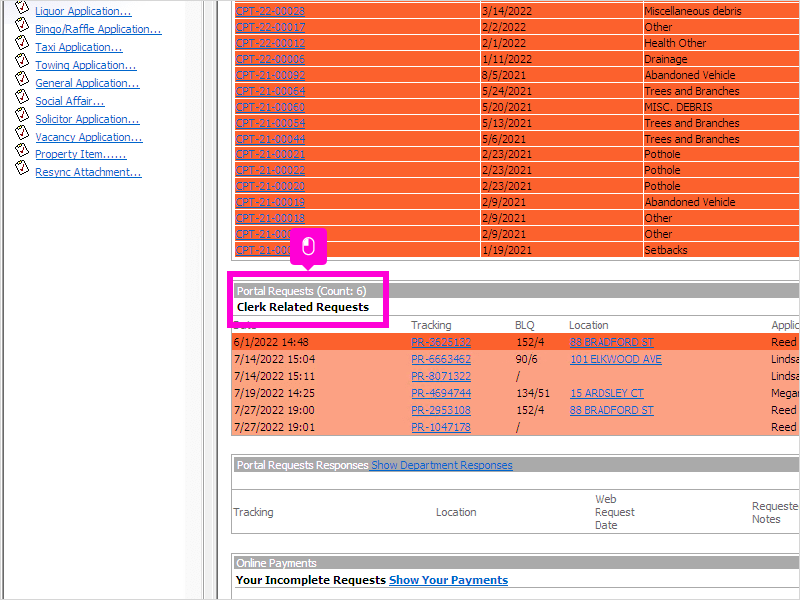Image resolution: width=800 pixels, height=600 pixels.
Task: Select the BLQ value 90/6
Action: (526, 359)
